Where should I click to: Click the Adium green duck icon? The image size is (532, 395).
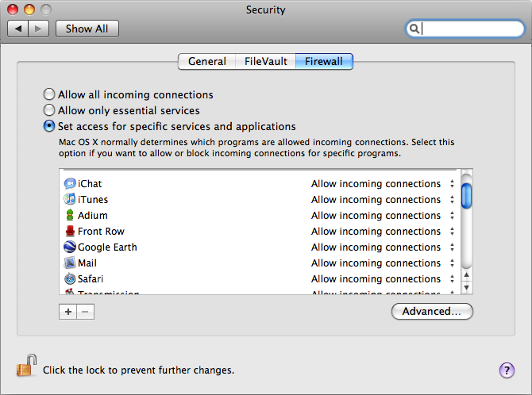(x=70, y=215)
